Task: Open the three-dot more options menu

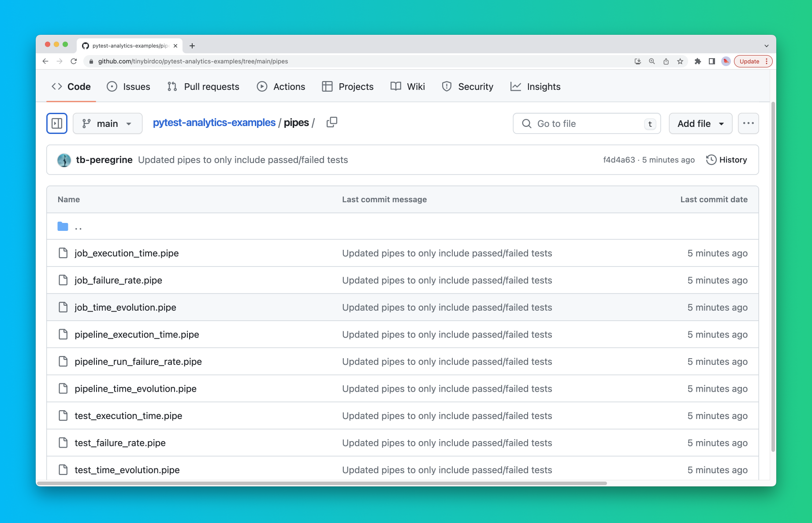Action: (748, 123)
